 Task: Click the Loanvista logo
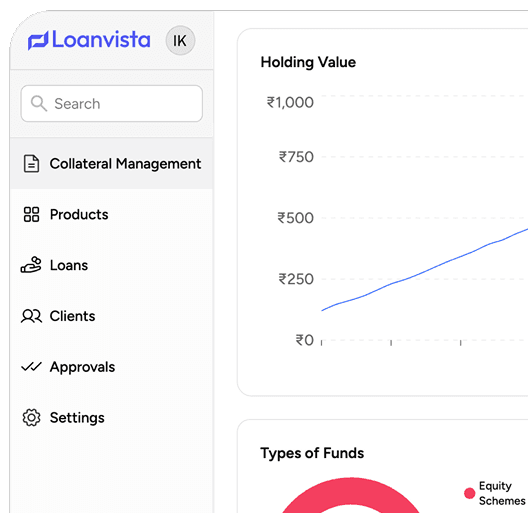(89, 40)
